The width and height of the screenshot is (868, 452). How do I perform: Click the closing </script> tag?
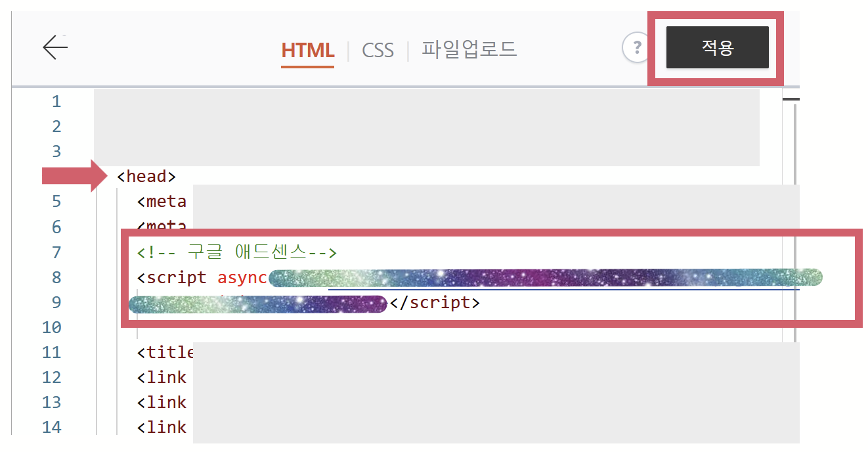click(x=435, y=302)
